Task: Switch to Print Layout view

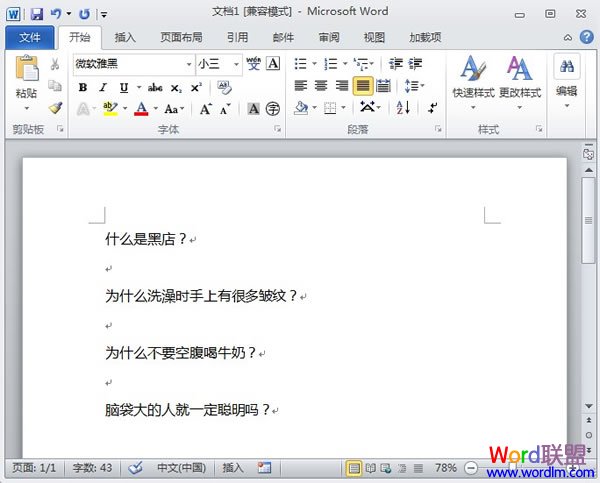Action: (354, 468)
